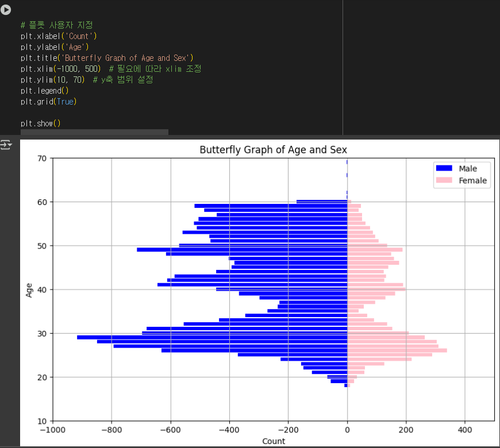Click the y-axis tick label 50

coord(42,246)
